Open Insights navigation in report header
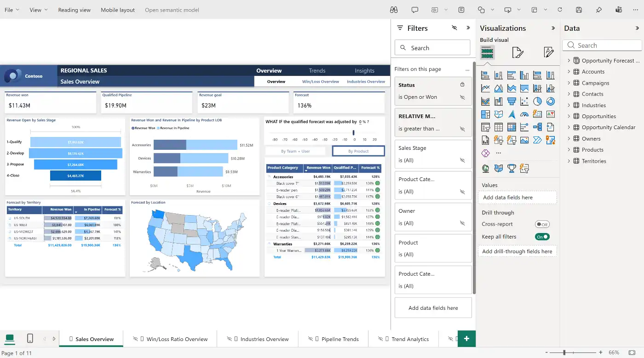 tap(364, 71)
